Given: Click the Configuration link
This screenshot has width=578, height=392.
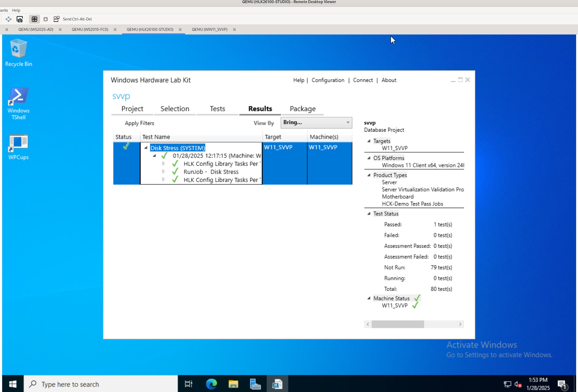Looking at the screenshot, I should [328, 80].
